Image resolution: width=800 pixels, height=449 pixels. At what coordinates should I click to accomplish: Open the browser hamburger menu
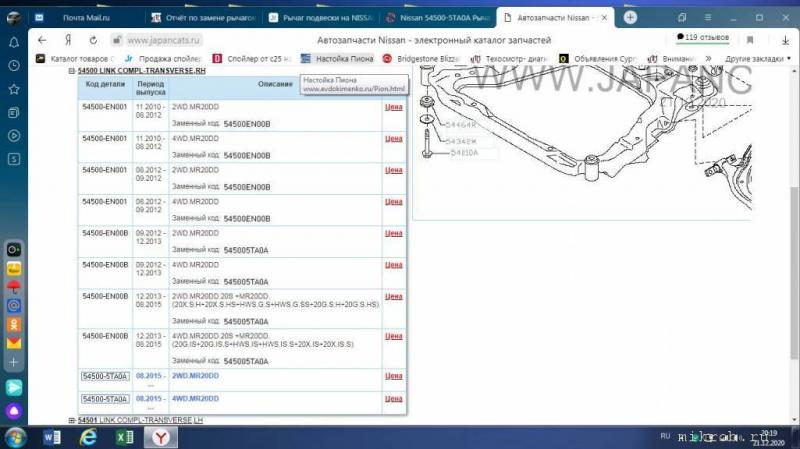pos(708,17)
